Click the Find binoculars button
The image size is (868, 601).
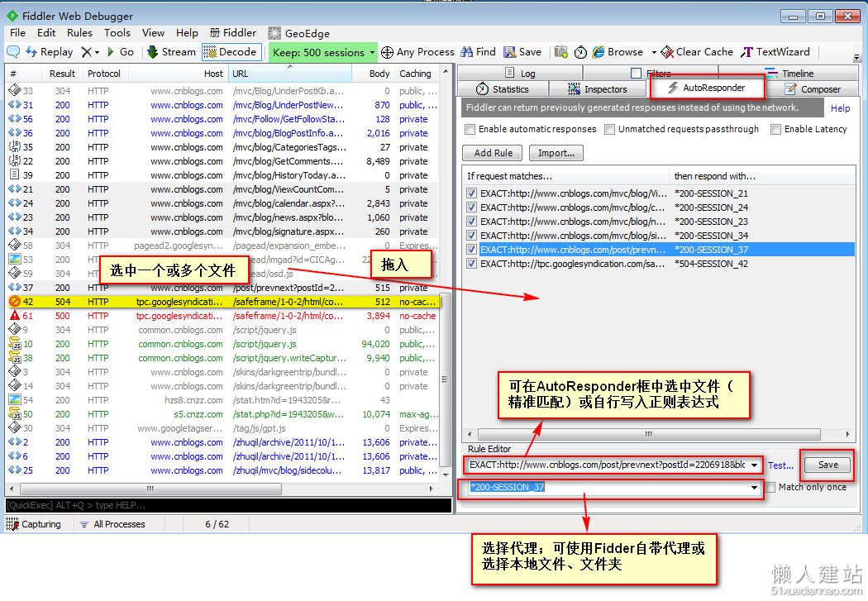click(479, 52)
